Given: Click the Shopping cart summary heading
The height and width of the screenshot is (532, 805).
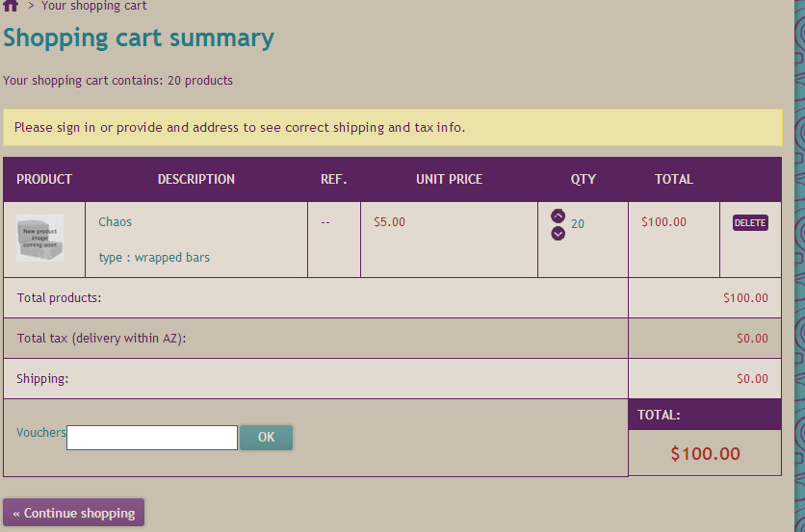Looking at the screenshot, I should [x=139, y=38].
